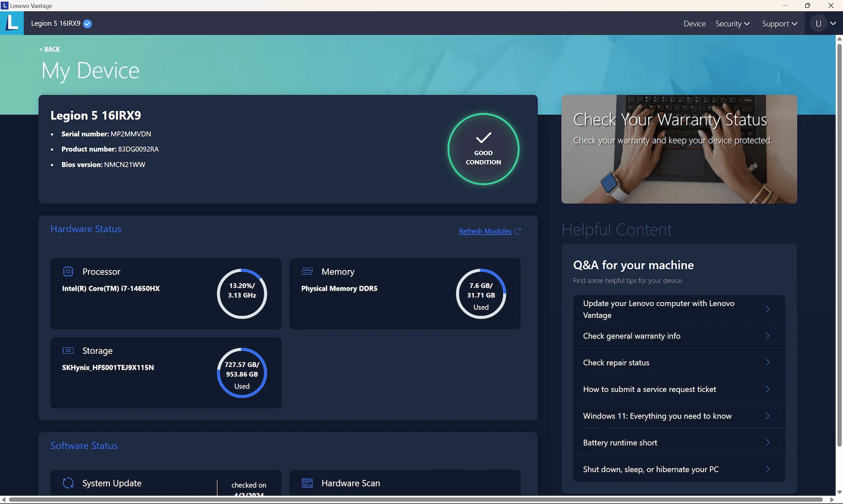Click the Software Status heading
Image resolution: width=843 pixels, height=504 pixels.
coord(84,446)
